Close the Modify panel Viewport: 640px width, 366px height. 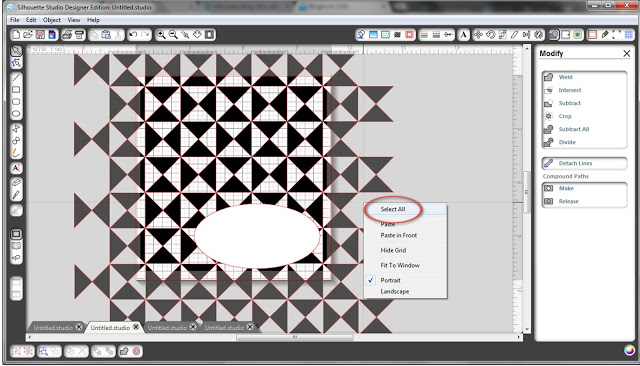click(627, 53)
